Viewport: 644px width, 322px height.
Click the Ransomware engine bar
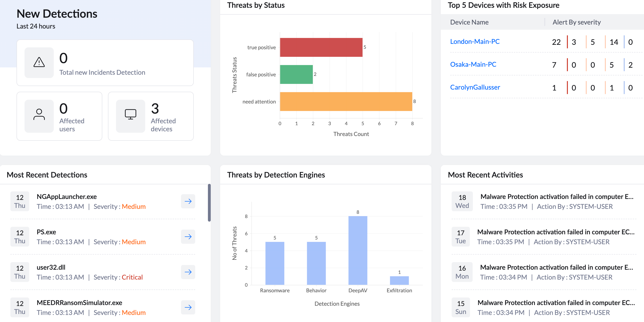point(275,263)
